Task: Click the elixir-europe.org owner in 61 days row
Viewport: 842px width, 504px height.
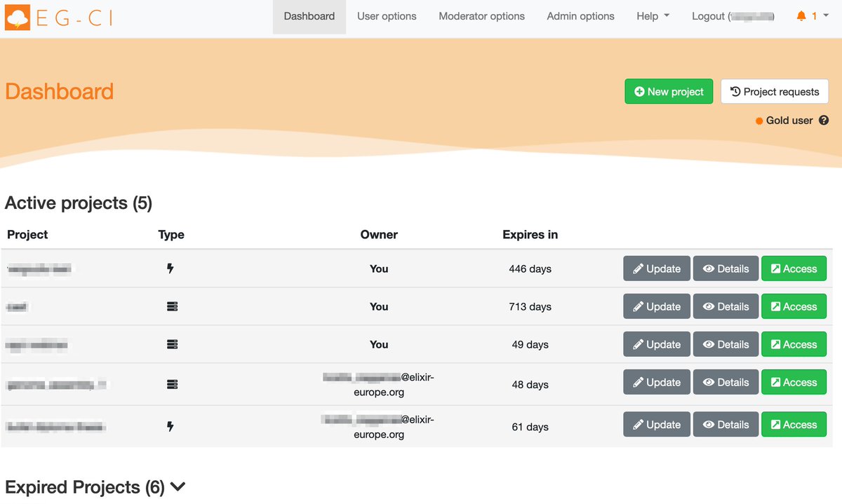Action: coord(379,426)
